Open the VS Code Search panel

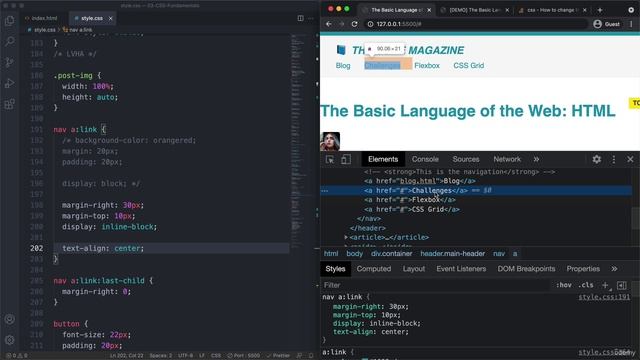pos(9,41)
